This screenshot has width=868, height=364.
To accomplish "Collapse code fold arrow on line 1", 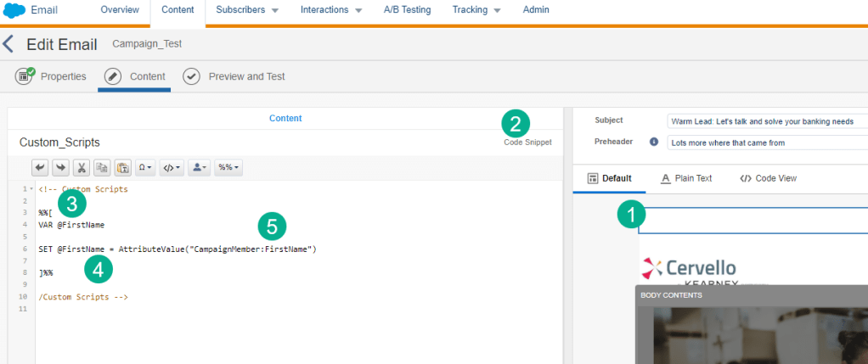I will pos(31,189).
